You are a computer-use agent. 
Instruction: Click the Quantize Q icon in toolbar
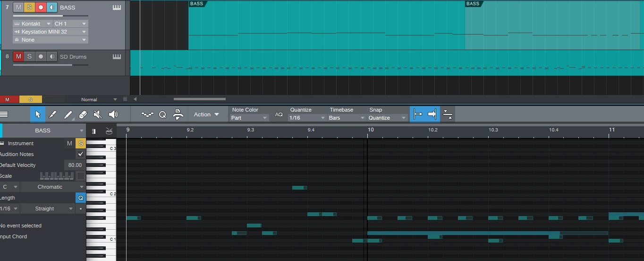(x=162, y=114)
